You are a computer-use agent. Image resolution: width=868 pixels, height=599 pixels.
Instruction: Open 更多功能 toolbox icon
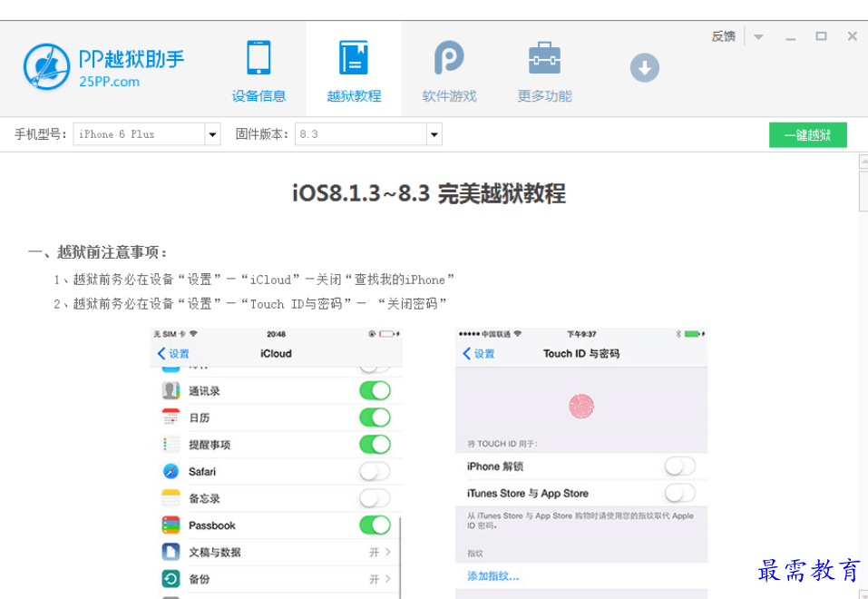pyautogui.click(x=545, y=57)
